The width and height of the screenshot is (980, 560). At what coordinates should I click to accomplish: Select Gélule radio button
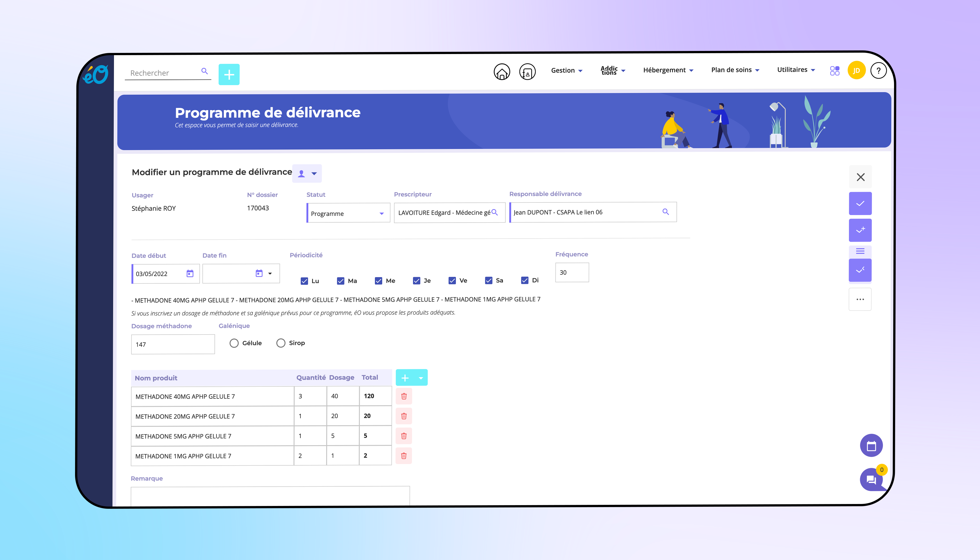point(234,343)
